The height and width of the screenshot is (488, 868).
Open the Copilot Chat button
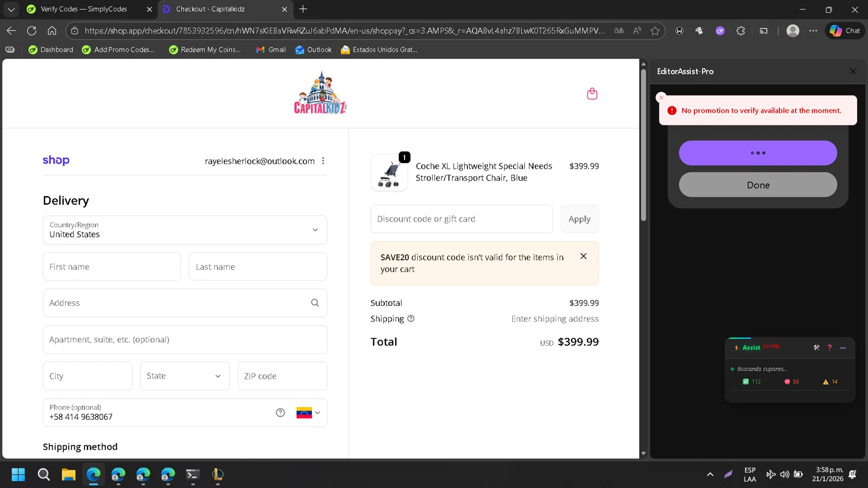click(845, 31)
